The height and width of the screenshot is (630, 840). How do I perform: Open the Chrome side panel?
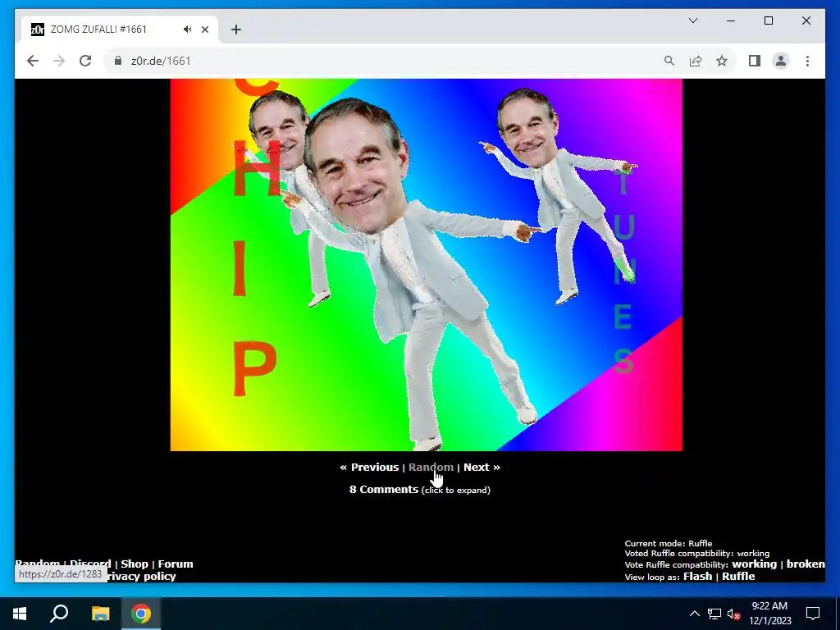(x=755, y=61)
